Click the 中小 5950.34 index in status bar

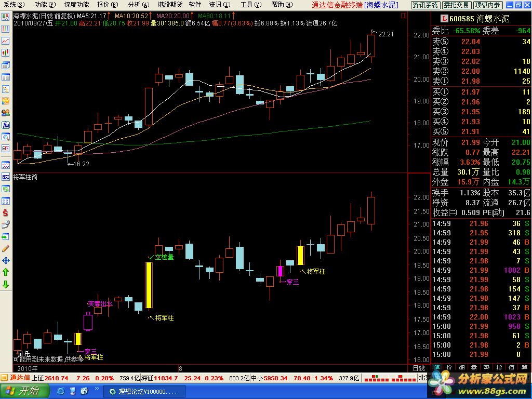click(x=269, y=378)
